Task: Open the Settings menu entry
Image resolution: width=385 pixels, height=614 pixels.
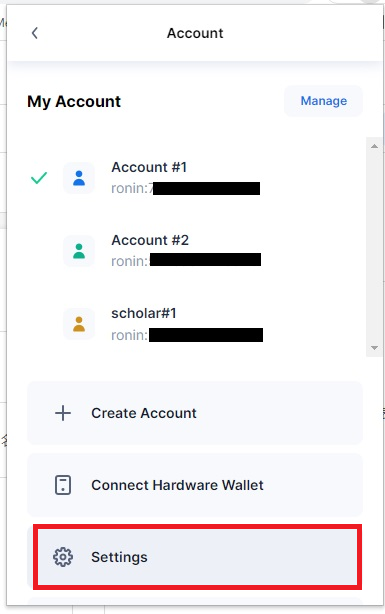Action: [x=197, y=557]
